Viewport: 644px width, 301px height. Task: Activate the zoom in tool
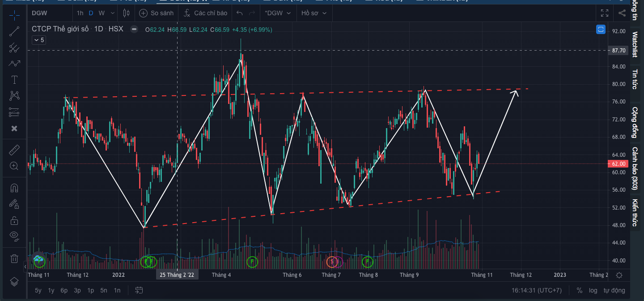pyautogui.click(x=14, y=166)
